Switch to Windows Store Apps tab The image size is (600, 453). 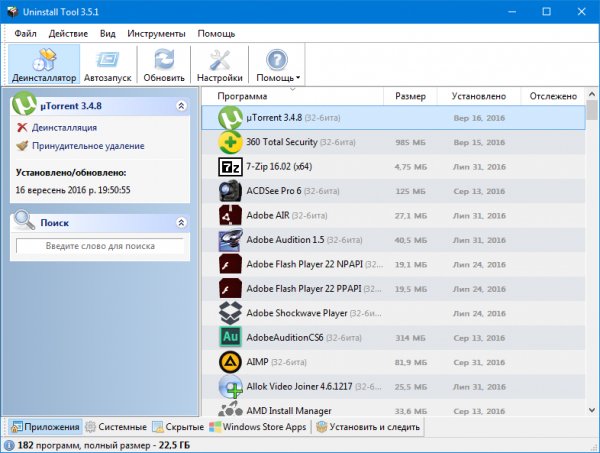[x=258, y=427]
